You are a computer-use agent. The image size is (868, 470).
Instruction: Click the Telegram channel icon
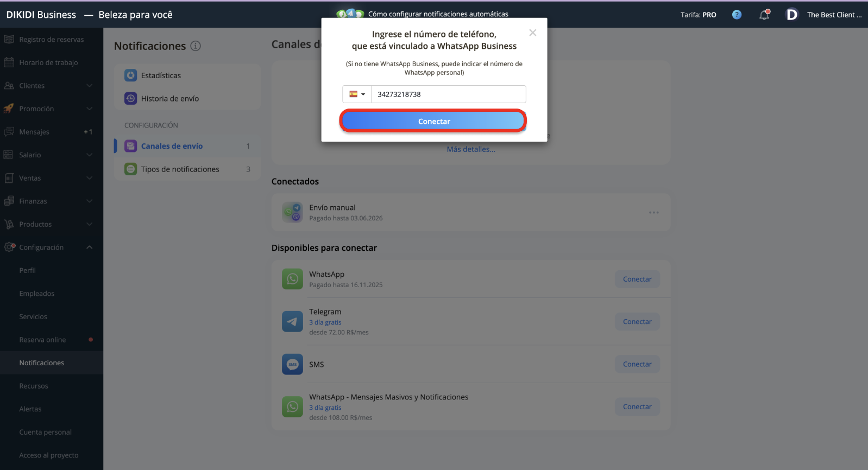[292, 321]
